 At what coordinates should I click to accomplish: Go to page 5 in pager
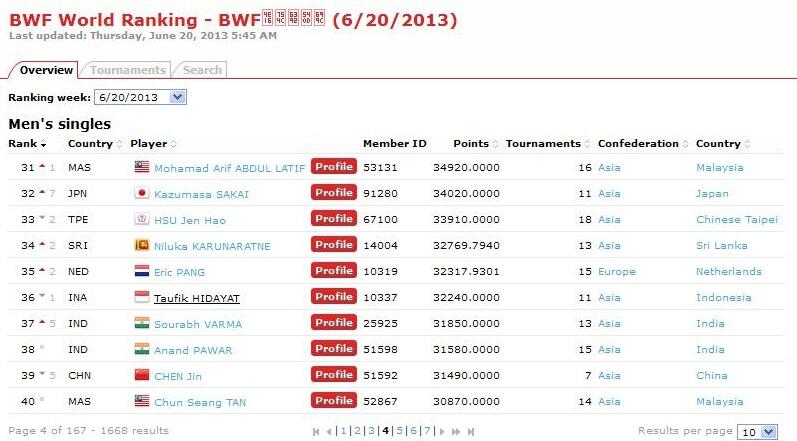pos(399,431)
